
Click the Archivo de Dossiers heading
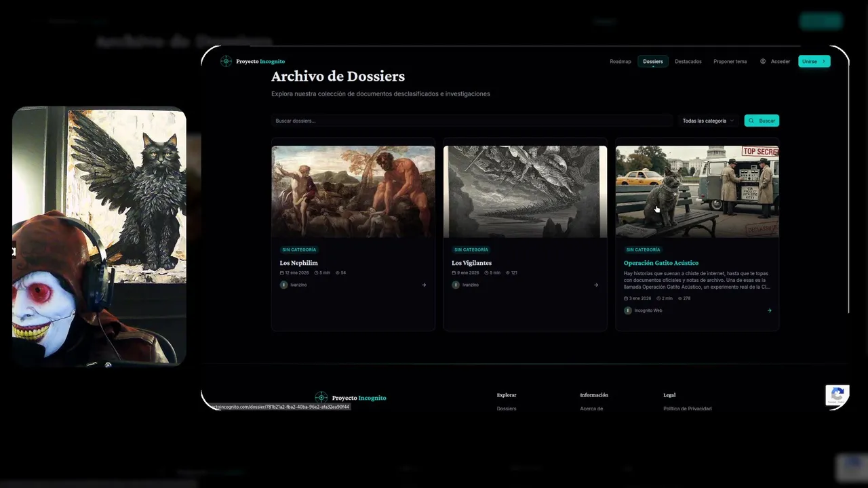[x=338, y=76]
